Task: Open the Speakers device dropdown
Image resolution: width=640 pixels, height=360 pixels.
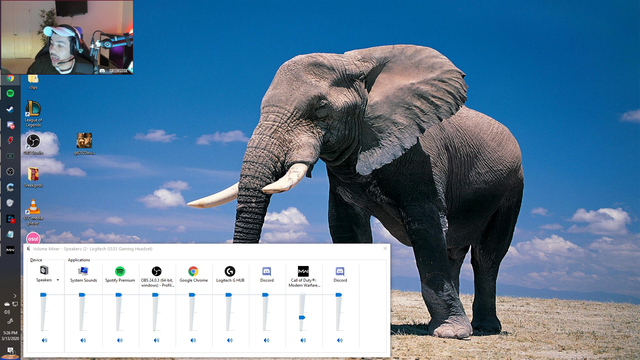Action: 58,280
